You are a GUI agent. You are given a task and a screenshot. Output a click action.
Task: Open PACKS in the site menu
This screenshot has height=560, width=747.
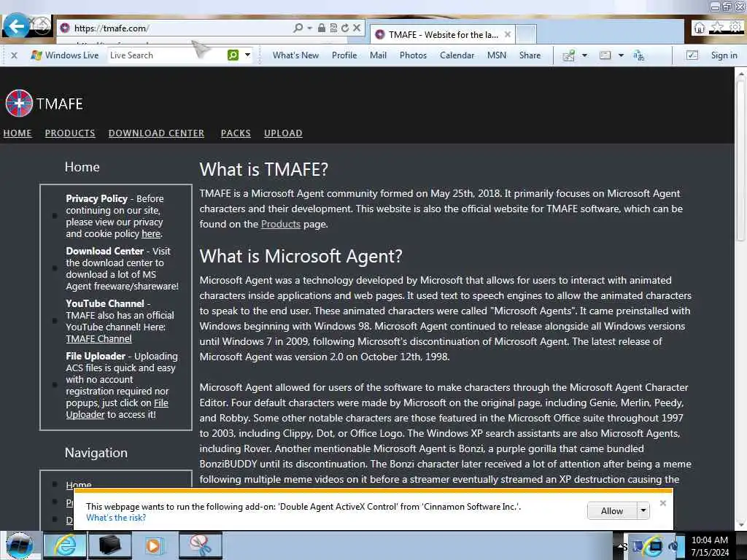point(236,133)
